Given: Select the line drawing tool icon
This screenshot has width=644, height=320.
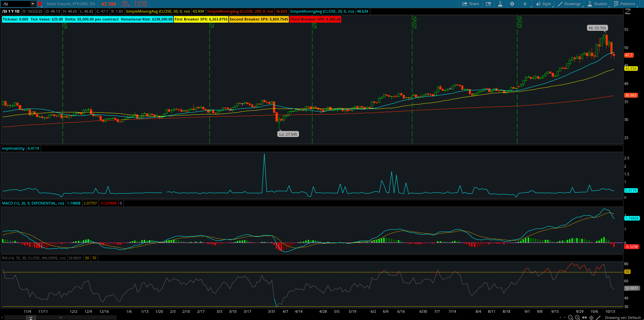Looking at the screenshot, I should coord(598,318).
